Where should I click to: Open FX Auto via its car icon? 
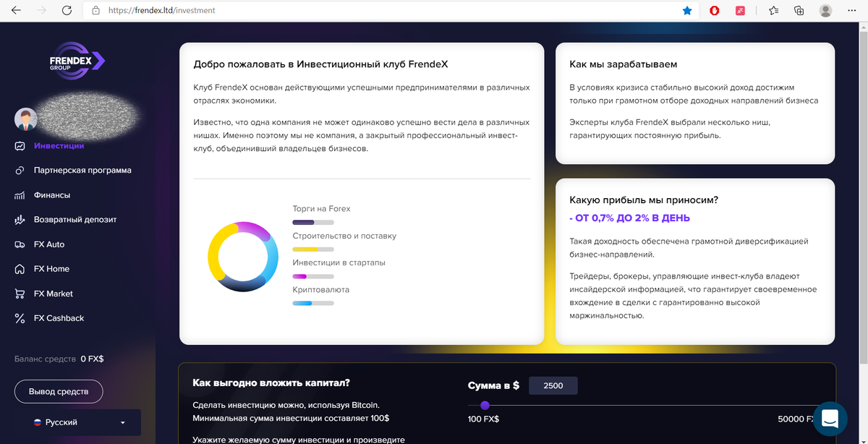20,244
